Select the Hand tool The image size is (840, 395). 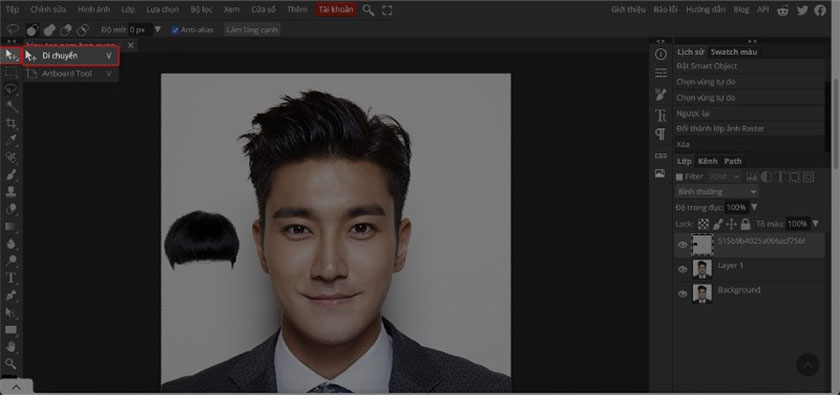click(x=11, y=346)
